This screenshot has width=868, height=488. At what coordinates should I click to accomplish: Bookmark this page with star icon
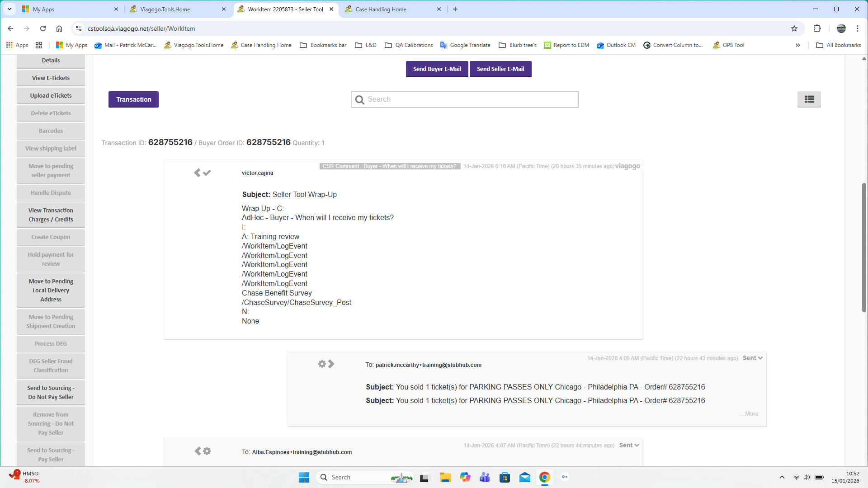click(794, 28)
